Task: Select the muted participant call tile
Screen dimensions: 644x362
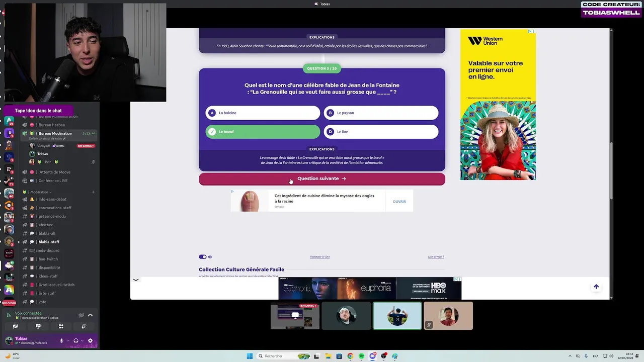Action: (x=448, y=316)
